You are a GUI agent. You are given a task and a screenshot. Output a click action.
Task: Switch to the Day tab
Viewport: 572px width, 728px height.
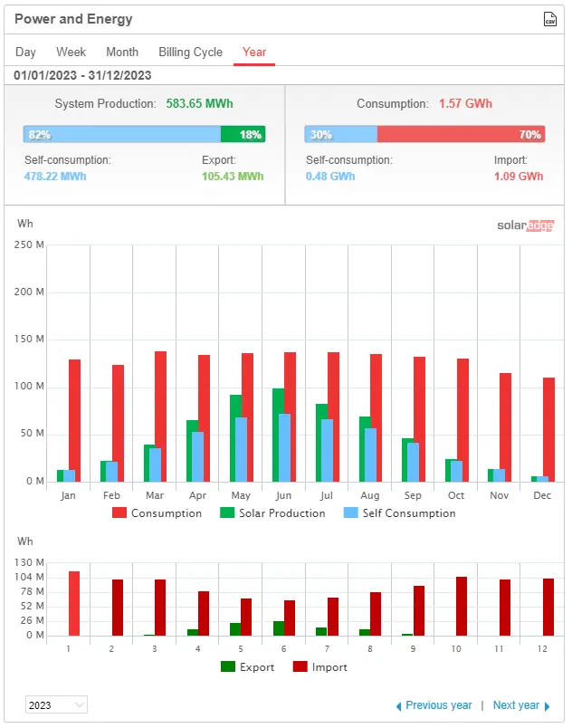click(25, 53)
